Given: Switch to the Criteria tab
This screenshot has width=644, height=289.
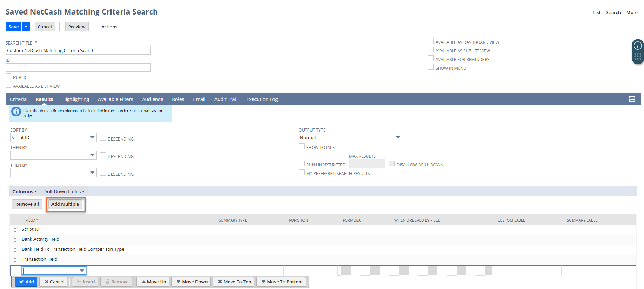Looking at the screenshot, I should coord(18,99).
